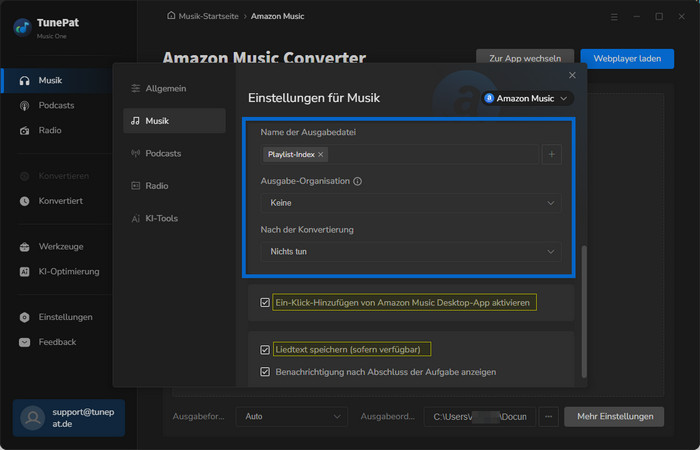
Task: Select the Allgemein settings tab
Action: pos(174,88)
